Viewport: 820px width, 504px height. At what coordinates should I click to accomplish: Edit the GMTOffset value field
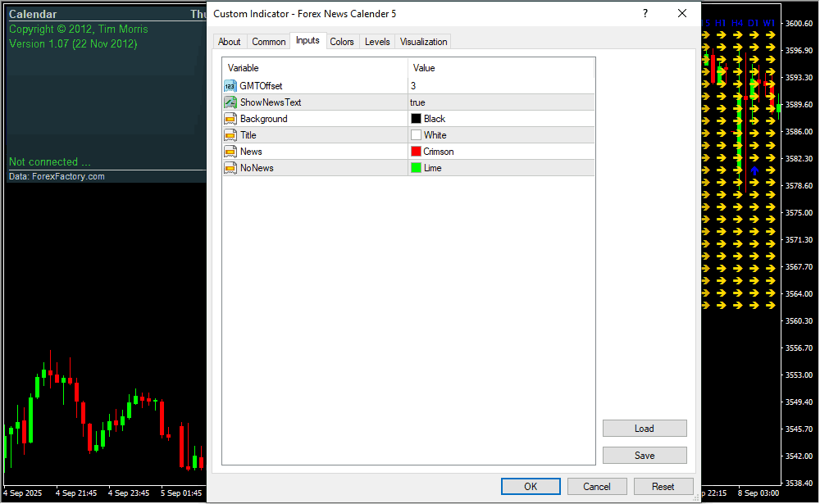[x=500, y=86]
